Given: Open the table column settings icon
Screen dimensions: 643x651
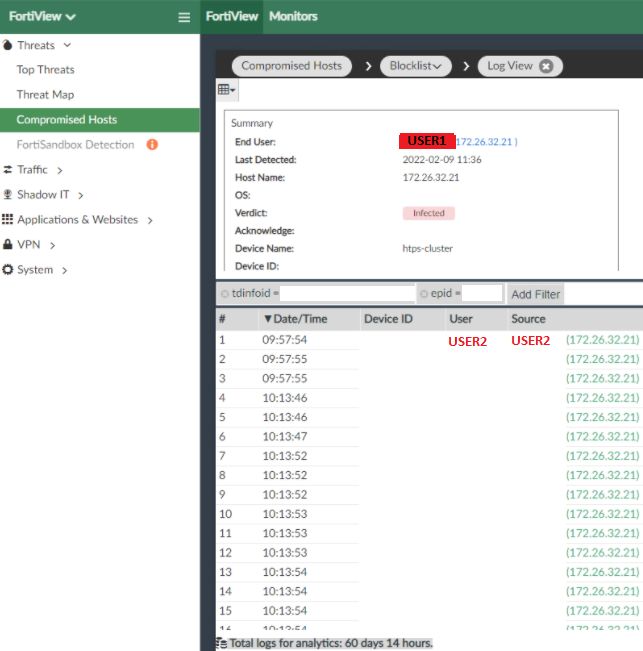Looking at the screenshot, I should click(x=227, y=89).
